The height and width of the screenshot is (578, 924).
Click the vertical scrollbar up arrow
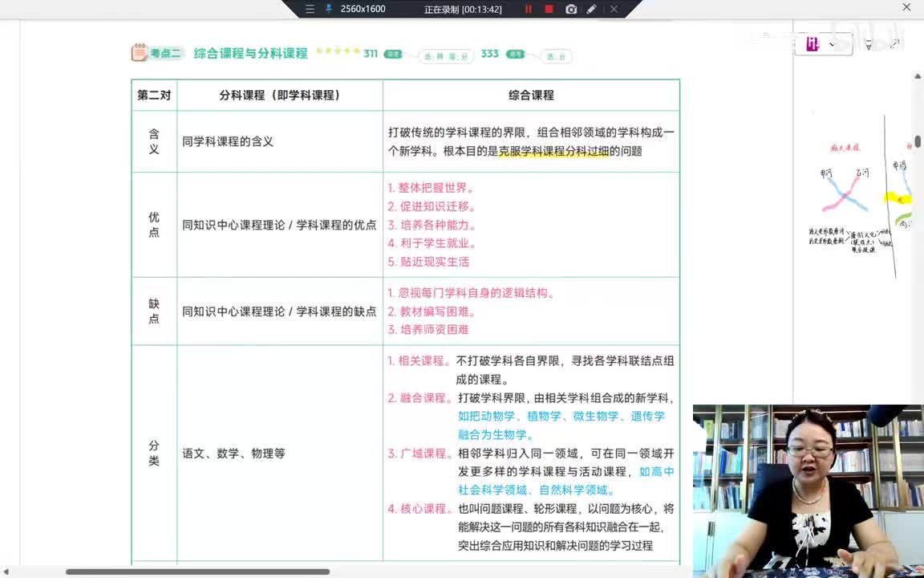point(918,76)
